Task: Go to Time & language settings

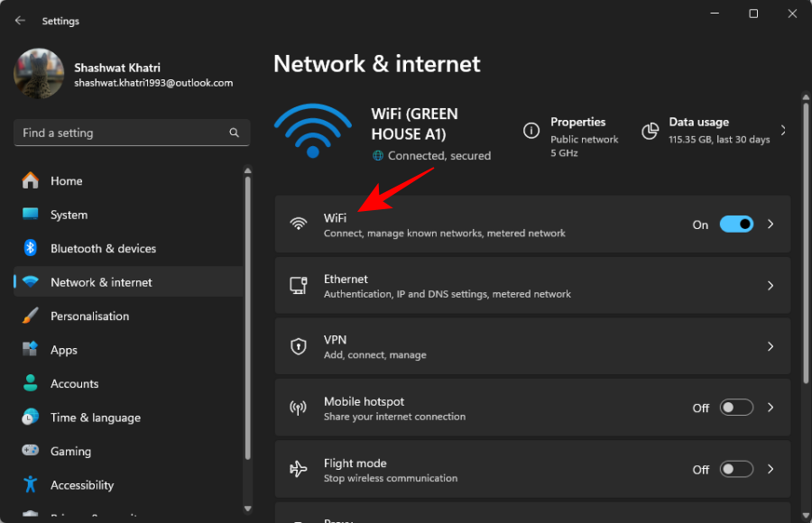Action: [x=95, y=417]
